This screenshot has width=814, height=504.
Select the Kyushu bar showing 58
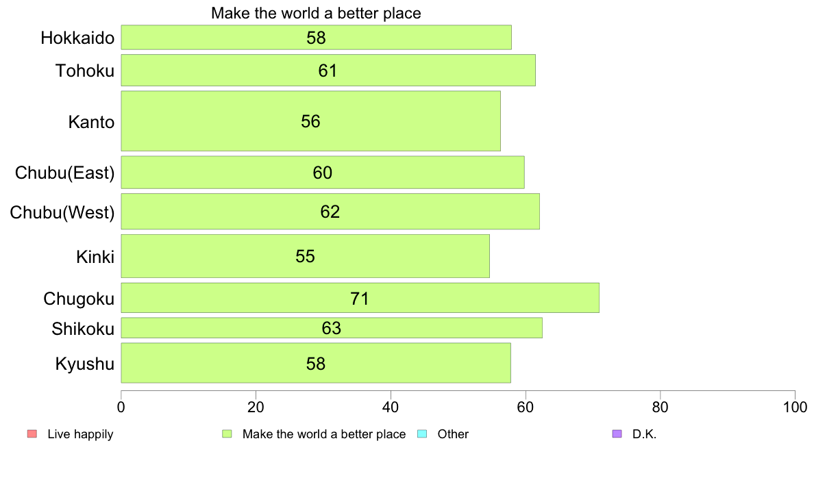(316, 363)
